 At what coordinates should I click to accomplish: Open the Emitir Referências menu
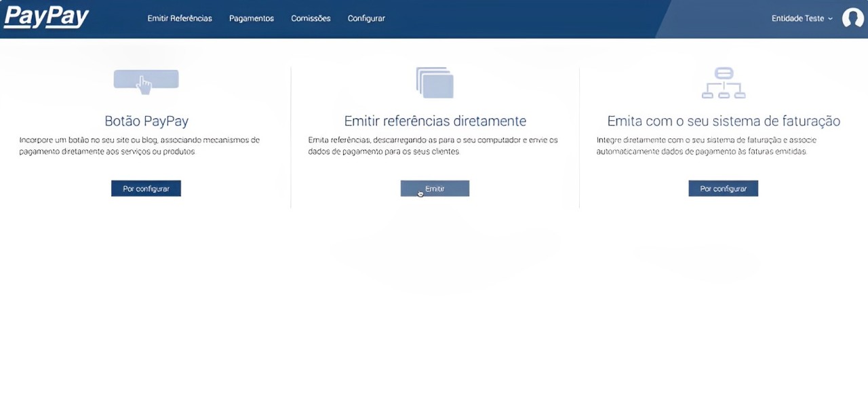180,18
